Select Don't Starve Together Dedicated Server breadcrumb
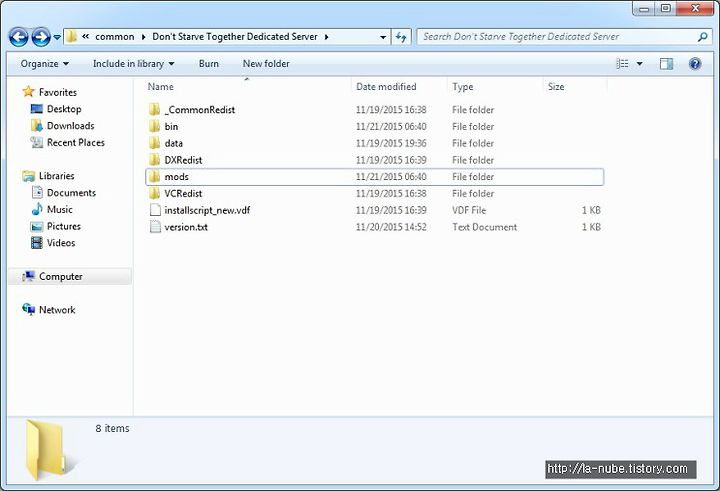Image resolution: width=720 pixels, height=491 pixels. [x=235, y=36]
